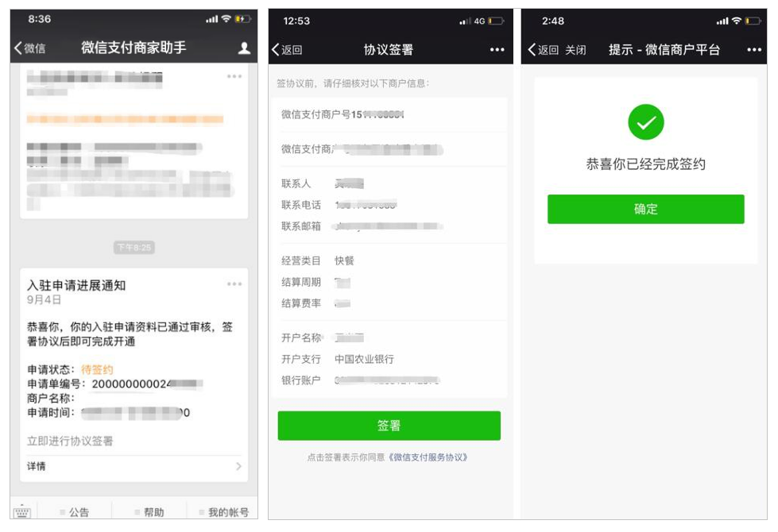Open more options on 协议签署 page
This screenshot has height=532, width=778.
(x=497, y=49)
